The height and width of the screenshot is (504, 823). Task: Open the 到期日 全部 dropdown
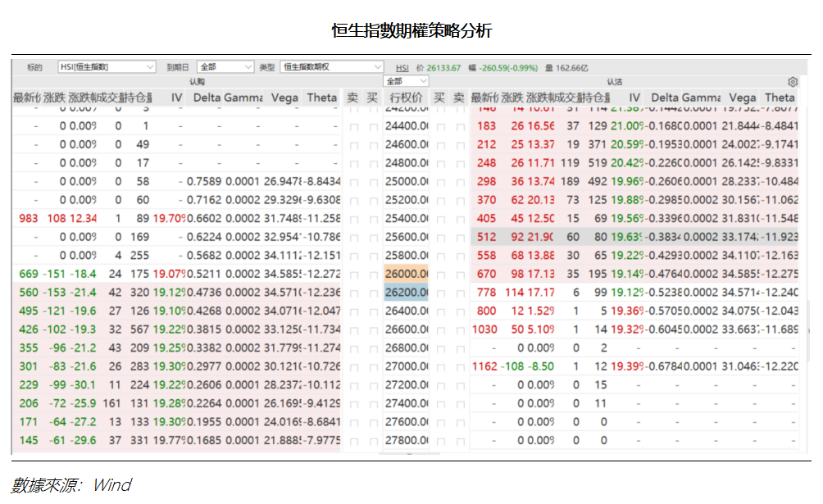click(225, 67)
